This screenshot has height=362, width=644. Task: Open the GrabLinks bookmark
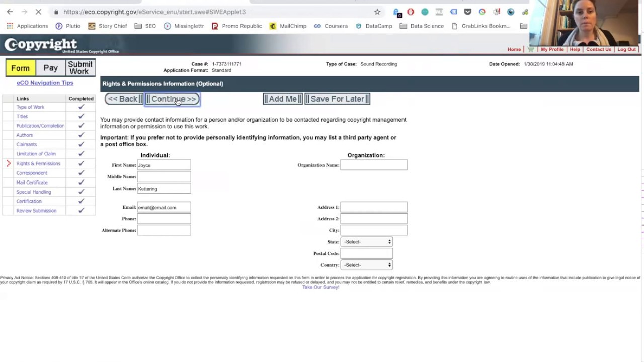pos(481,26)
